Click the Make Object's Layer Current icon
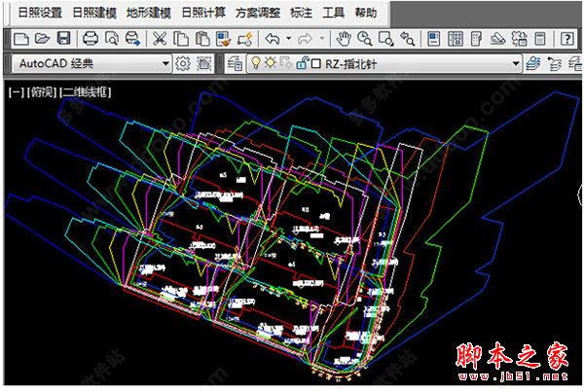 coord(533,64)
